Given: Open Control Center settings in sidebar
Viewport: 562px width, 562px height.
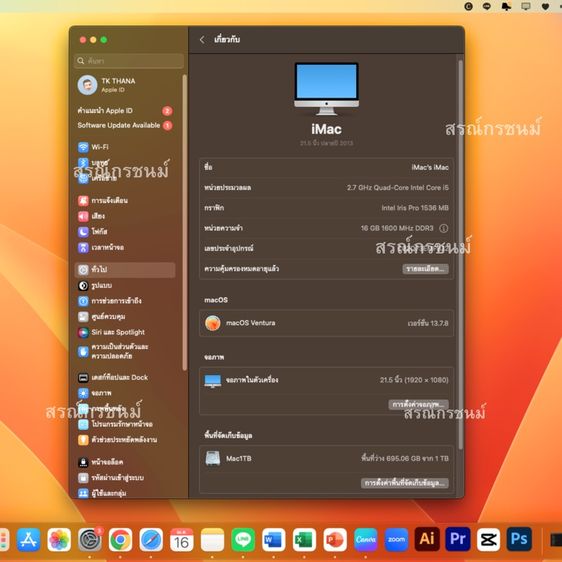Looking at the screenshot, I should pos(101,317).
